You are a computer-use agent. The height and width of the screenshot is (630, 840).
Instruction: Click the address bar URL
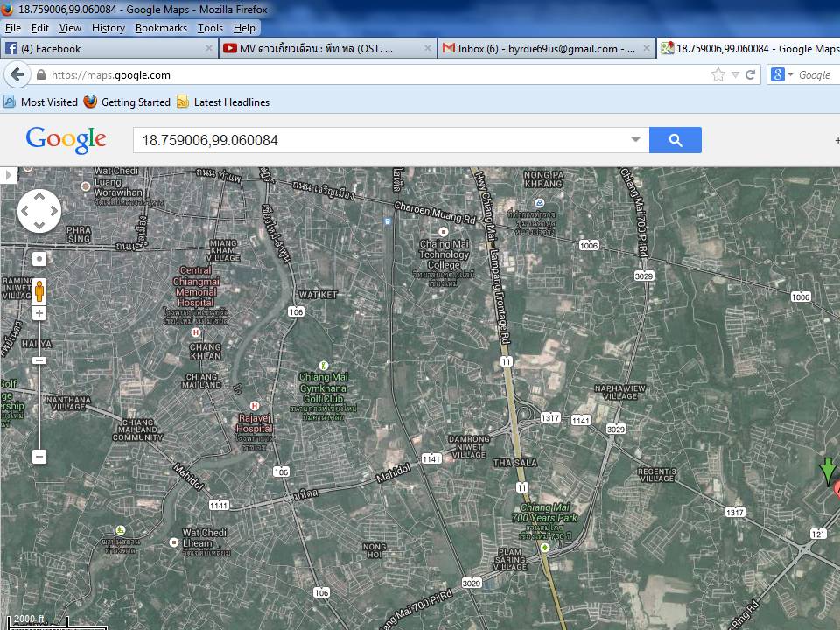pos(111,75)
